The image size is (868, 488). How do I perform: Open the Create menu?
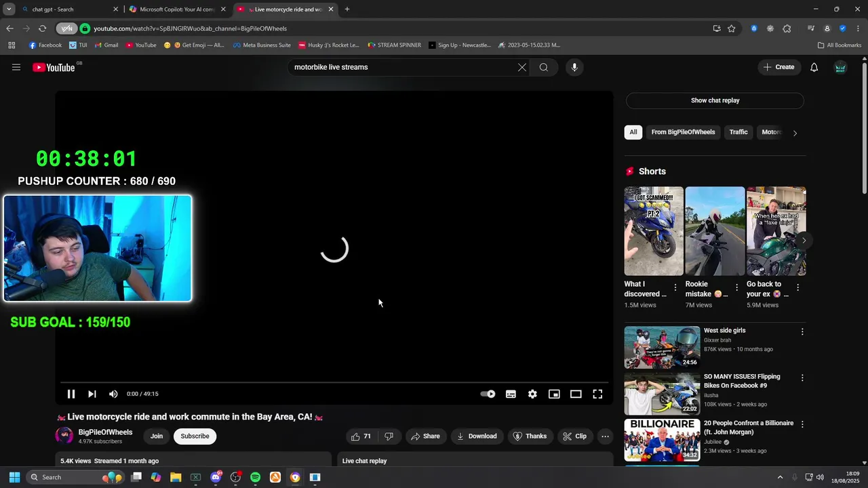(778, 67)
